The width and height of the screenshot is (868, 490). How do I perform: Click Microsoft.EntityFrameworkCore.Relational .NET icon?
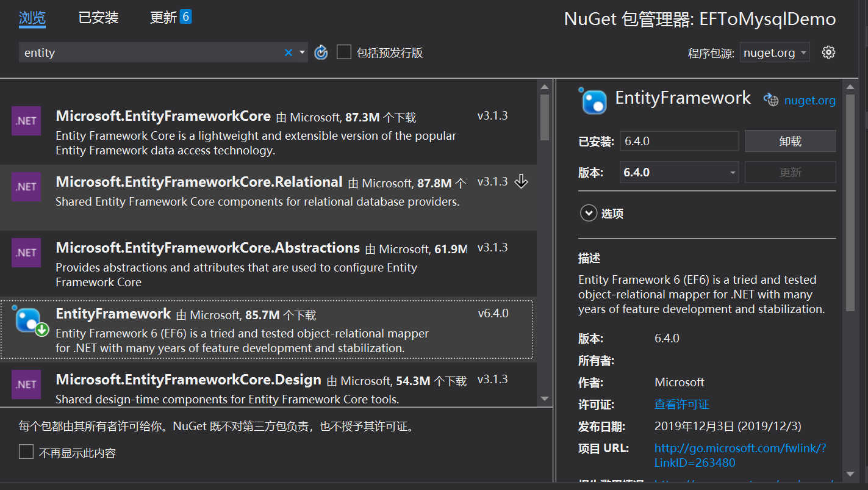pos(26,187)
